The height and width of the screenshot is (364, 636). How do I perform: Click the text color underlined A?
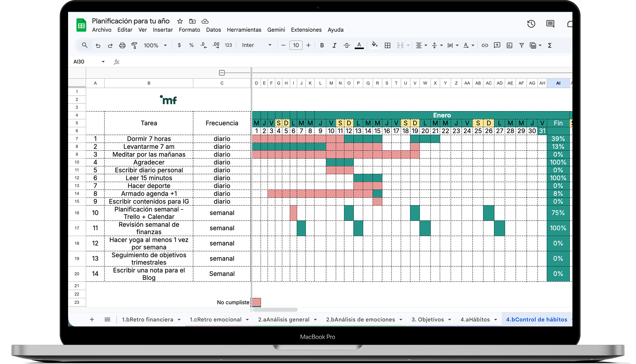(359, 46)
